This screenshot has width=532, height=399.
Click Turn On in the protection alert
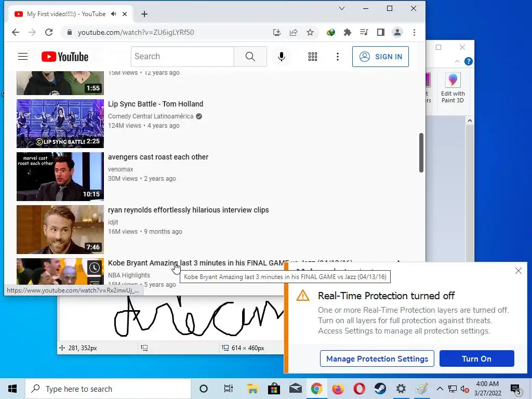click(477, 358)
